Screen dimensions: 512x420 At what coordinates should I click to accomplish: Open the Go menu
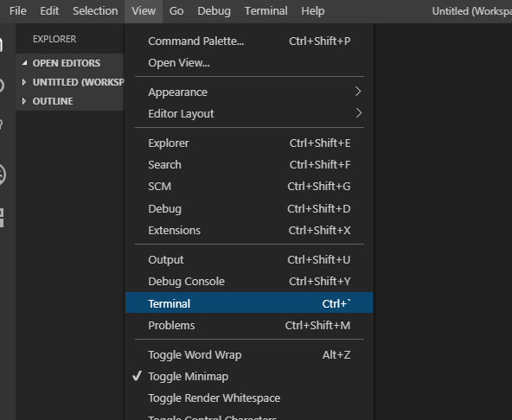click(x=176, y=11)
